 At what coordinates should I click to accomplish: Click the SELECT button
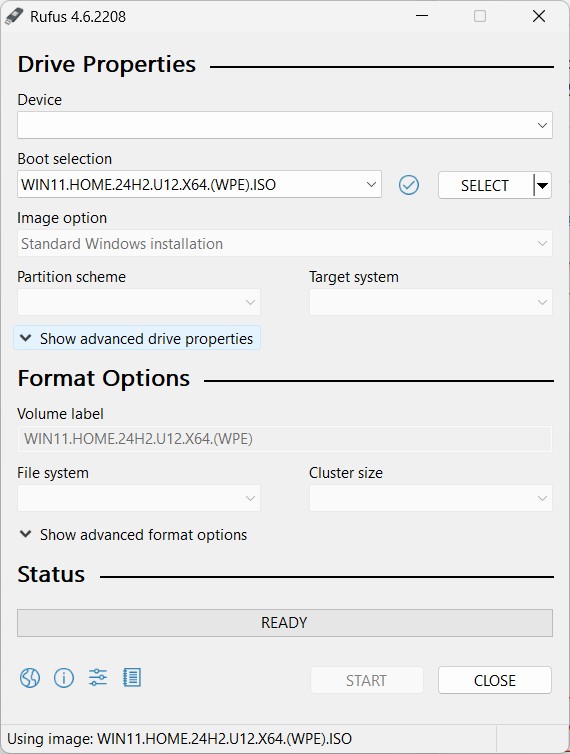(485, 185)
